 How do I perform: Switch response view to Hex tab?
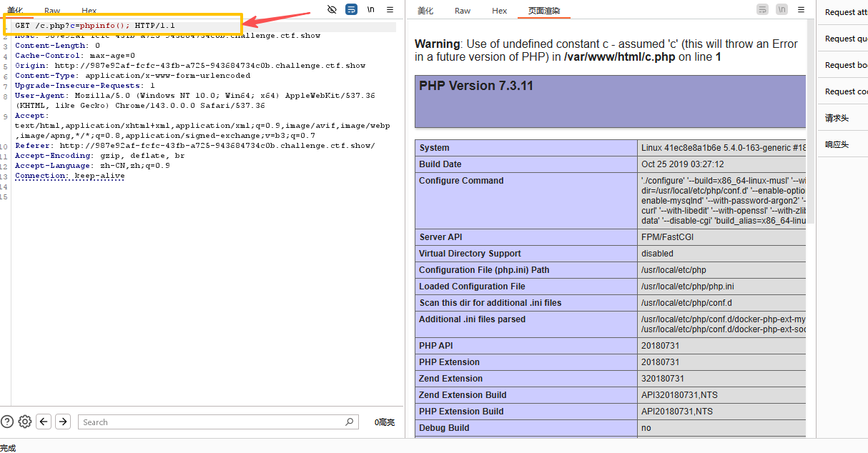pos(500,11)
